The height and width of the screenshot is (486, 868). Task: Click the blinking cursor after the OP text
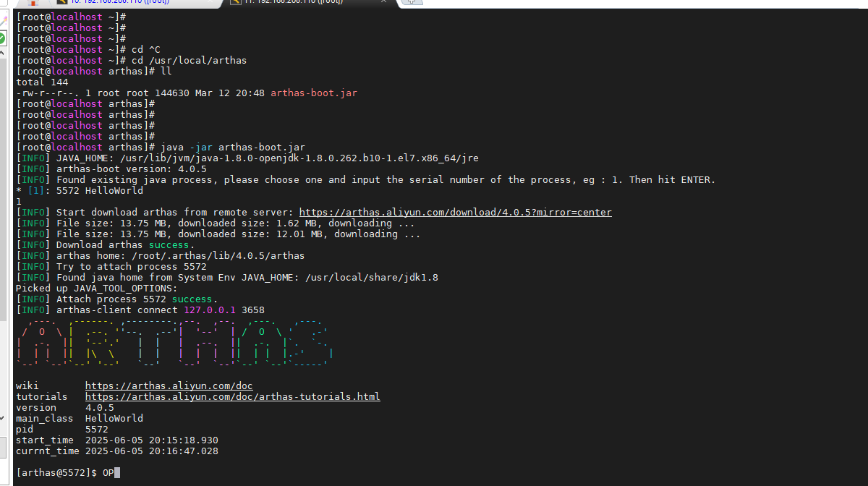(117, 472)
